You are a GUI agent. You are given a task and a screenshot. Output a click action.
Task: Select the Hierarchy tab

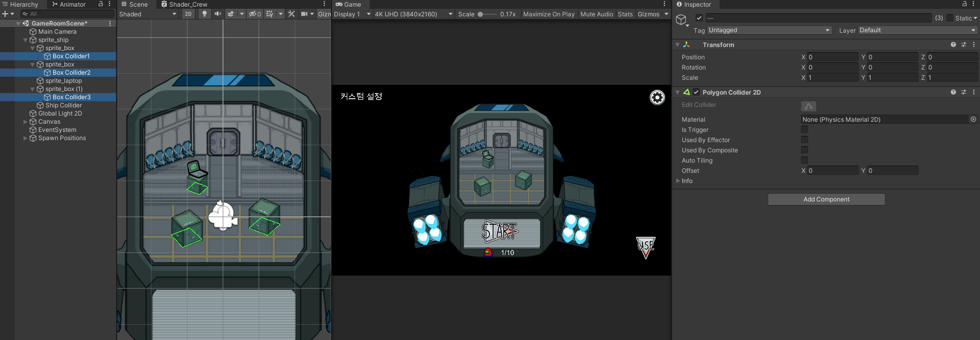click(x=20, y=4)
